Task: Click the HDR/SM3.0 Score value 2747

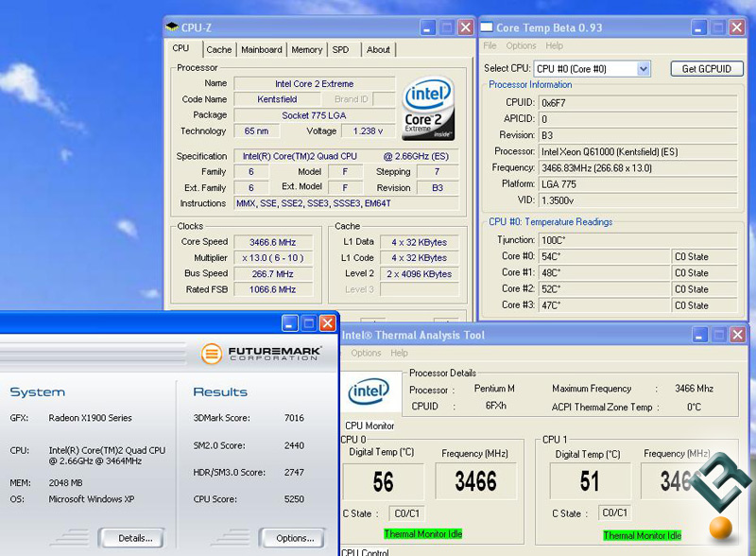Action: coord(294,472)
